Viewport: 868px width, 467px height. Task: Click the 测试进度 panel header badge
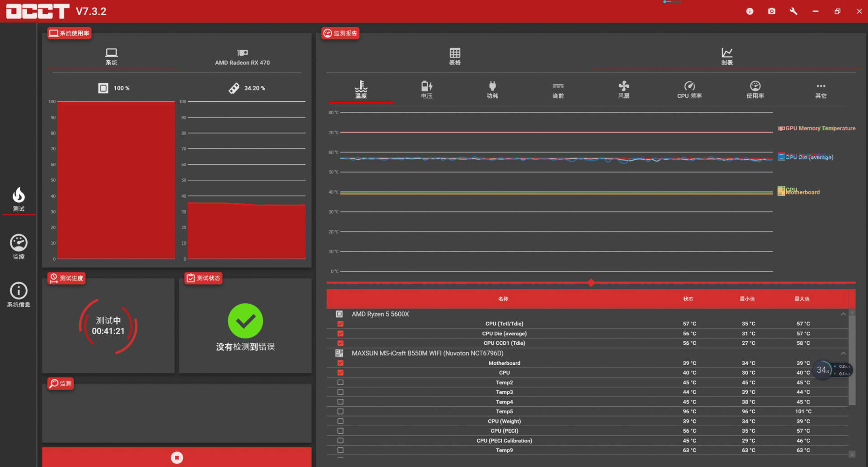tap(66, 278)
